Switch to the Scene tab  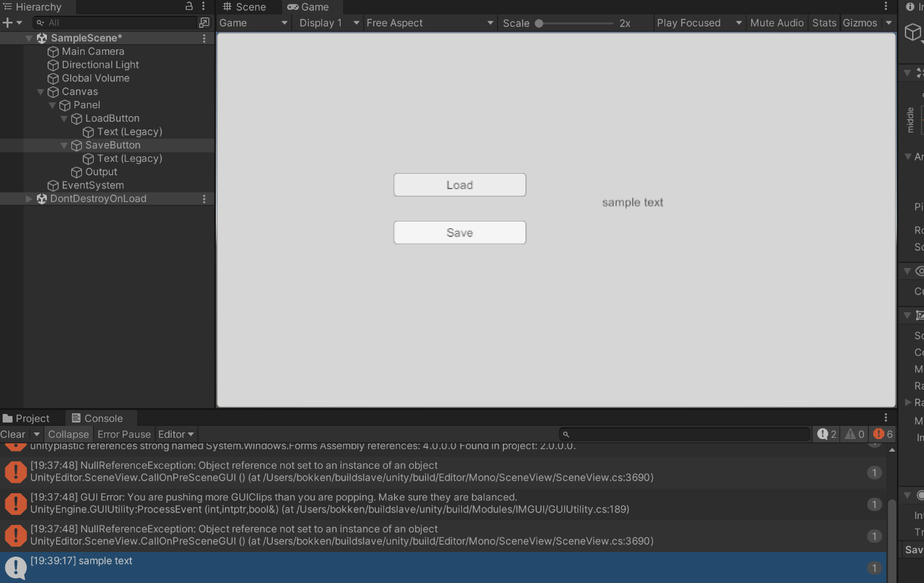(244, 7)
